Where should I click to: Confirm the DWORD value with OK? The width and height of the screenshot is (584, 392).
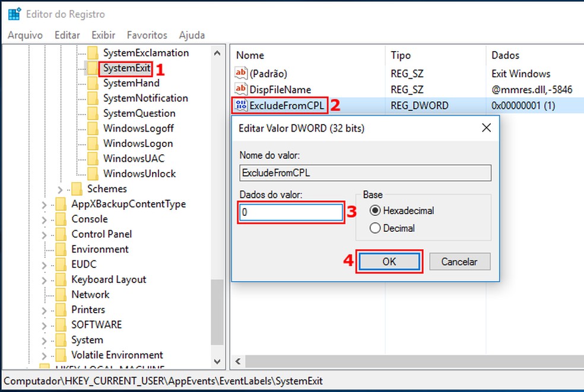389,262
